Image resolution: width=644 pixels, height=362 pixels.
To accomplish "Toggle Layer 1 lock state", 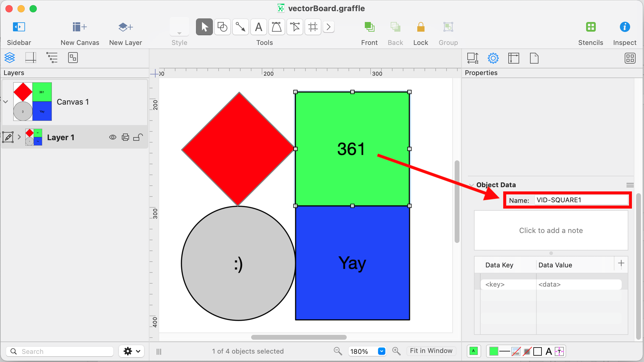I will (138, 137).
